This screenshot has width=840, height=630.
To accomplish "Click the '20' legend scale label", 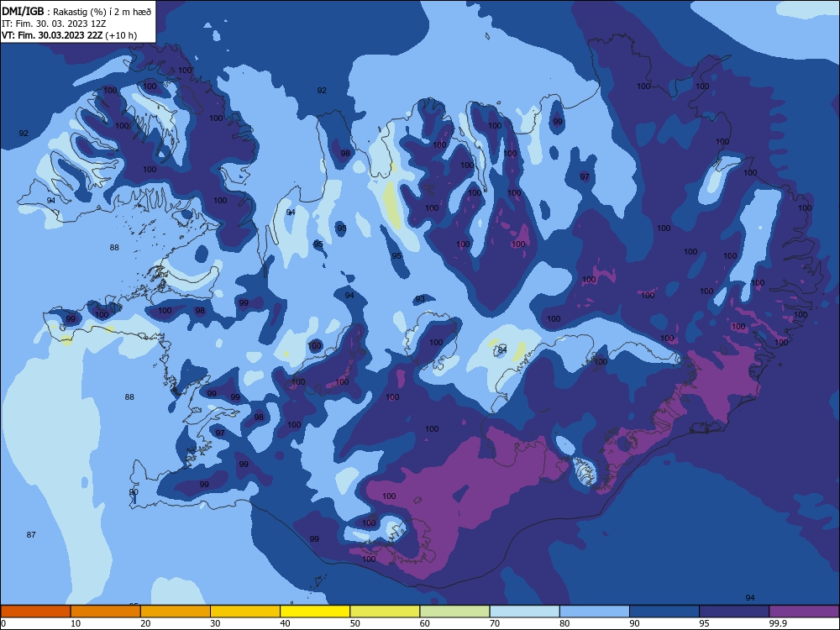I will pyautogui.click(x=145, y=623).
